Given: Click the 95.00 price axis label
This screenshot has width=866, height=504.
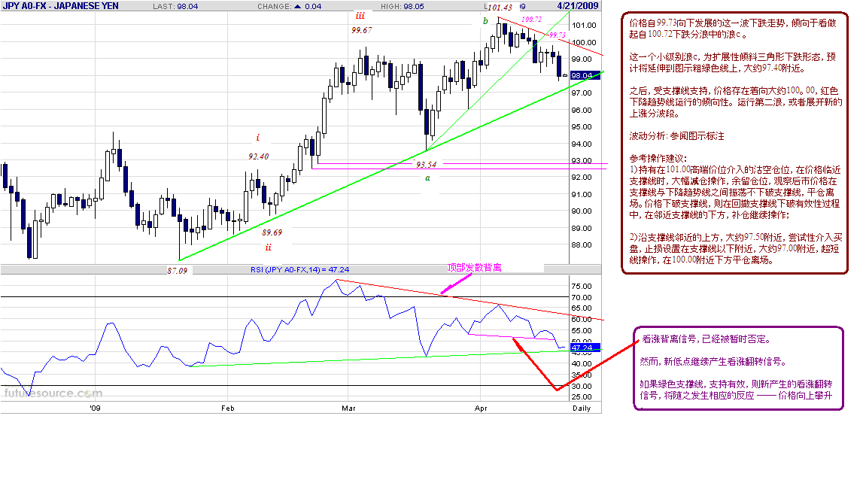Looking at the screenshot, I should (582, 127).
